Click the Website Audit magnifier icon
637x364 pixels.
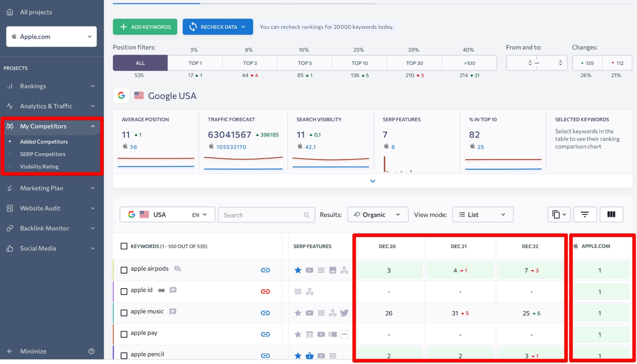coord(10,208)
